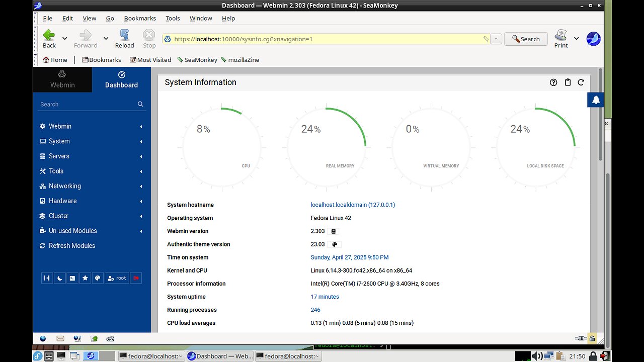Copy system information with clipboard icon
Screen dimensions: 644x362
pyautogui.click(x=568, y=82)
